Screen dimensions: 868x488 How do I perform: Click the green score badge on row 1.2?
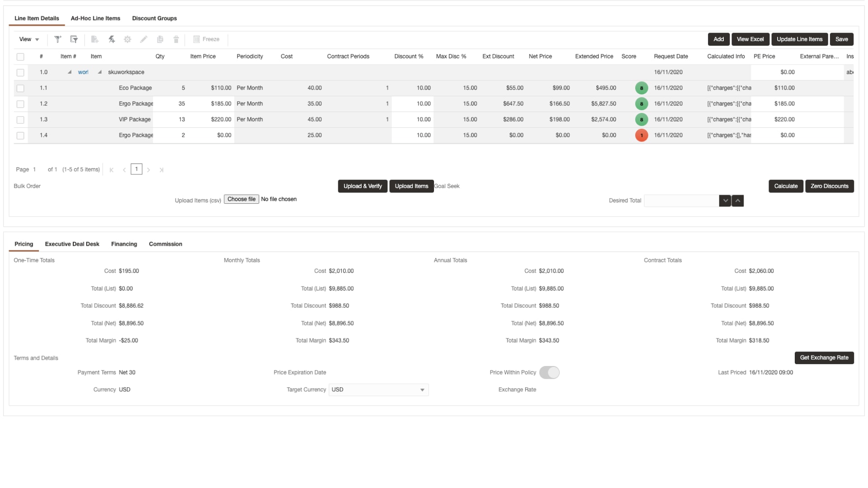click(x=641, y=104)
